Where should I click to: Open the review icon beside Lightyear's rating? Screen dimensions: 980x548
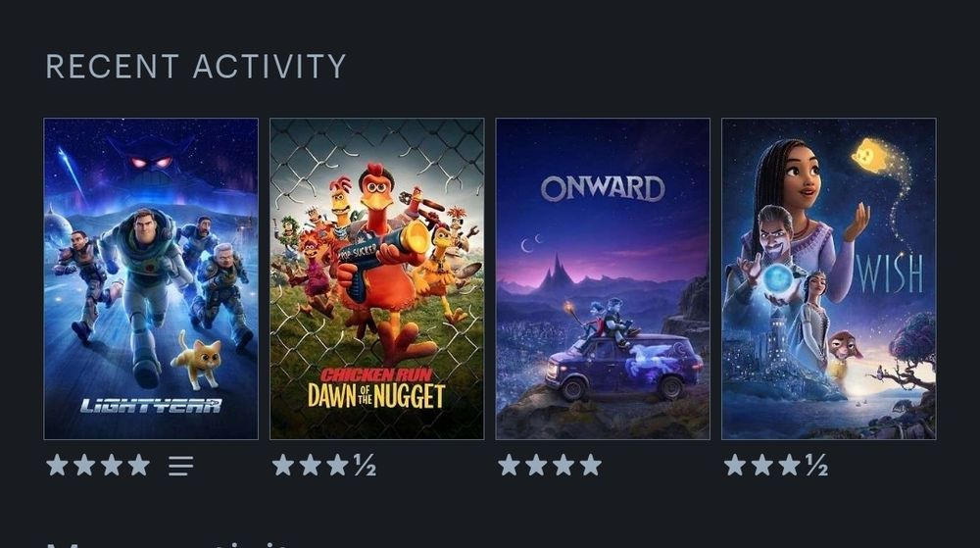tap(180, 466)
